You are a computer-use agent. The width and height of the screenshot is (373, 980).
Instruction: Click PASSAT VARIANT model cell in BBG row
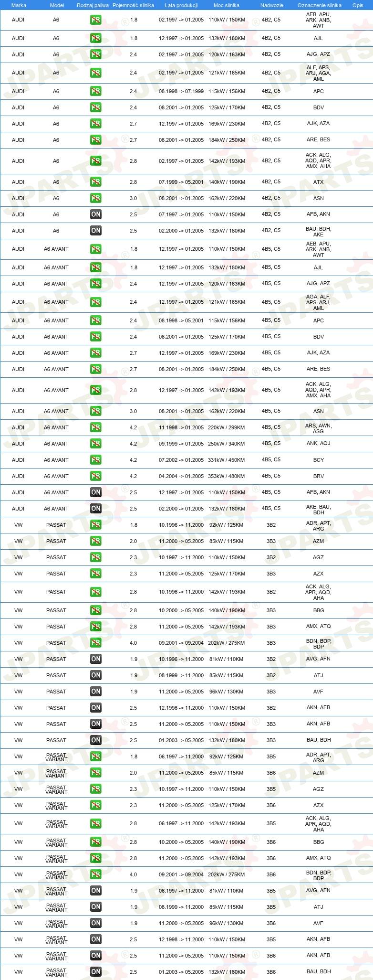(x=56, y=842)
